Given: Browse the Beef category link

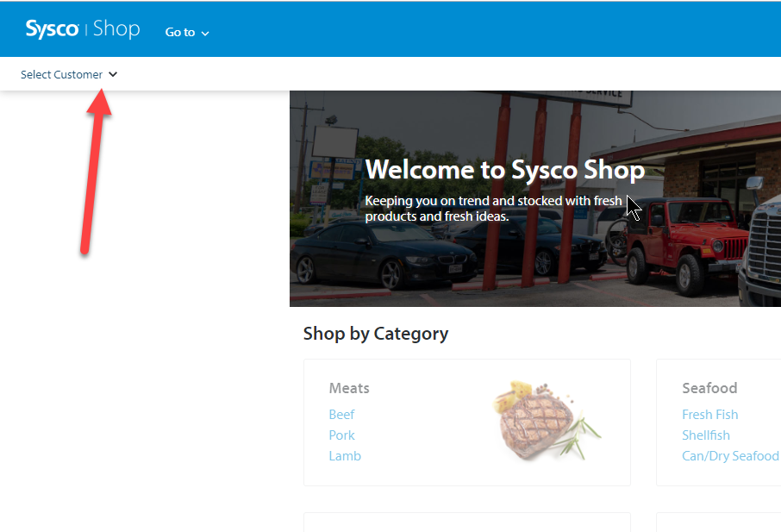Looking at the screenshot, I should point(341,415).
